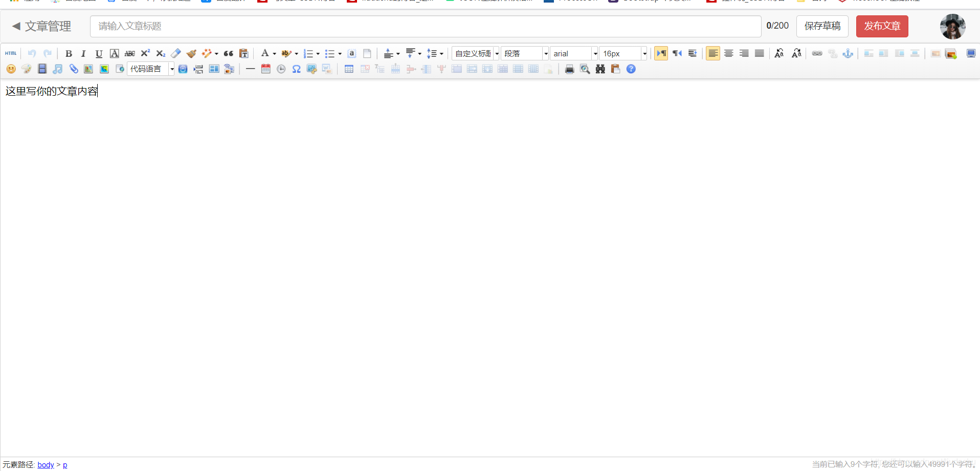Click the eraser remove-format icon
This screenshot has width=980, height=471.
pyautogui.click(x=176, y=53)
